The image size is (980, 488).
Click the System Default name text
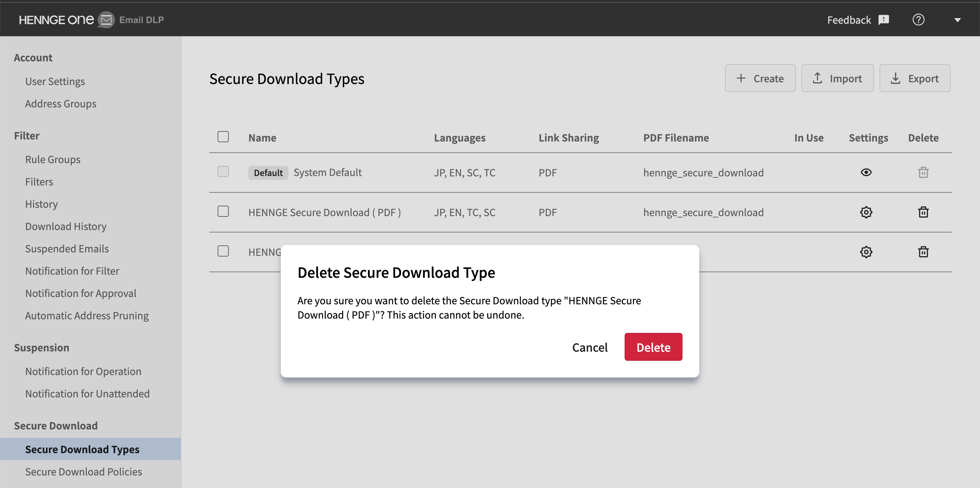point(327,172)
